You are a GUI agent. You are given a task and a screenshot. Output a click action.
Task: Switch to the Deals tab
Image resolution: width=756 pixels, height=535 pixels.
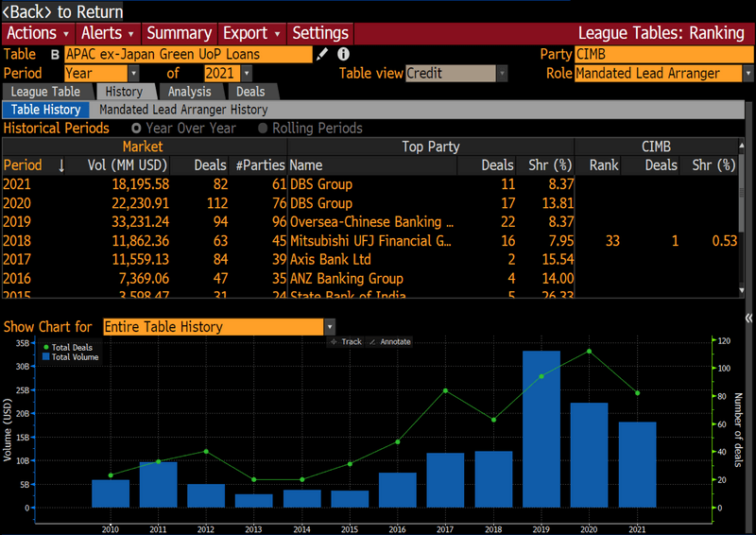[250, 92]
